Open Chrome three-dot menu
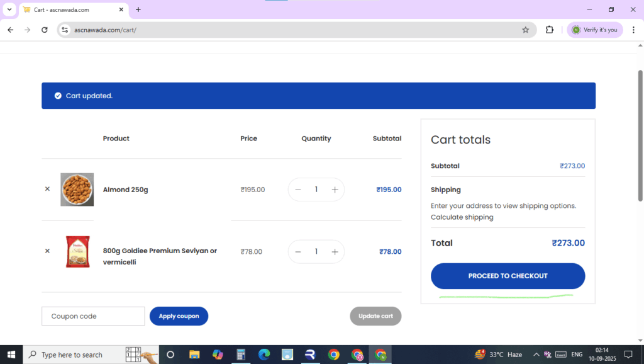The height and width of the screenshot is (364, 644). [x=633, y=30]
